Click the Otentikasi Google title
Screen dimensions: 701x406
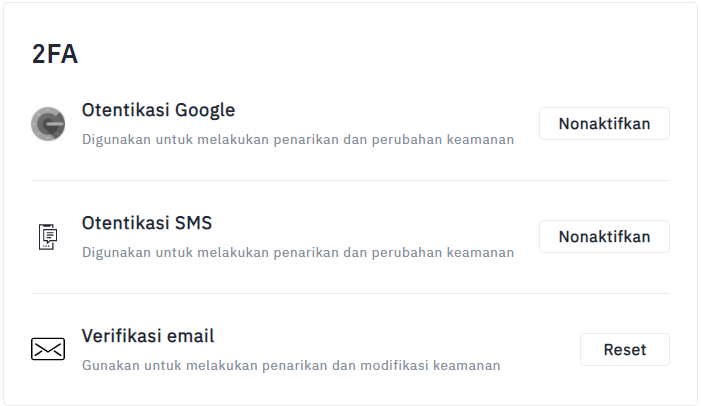point(158,110)
